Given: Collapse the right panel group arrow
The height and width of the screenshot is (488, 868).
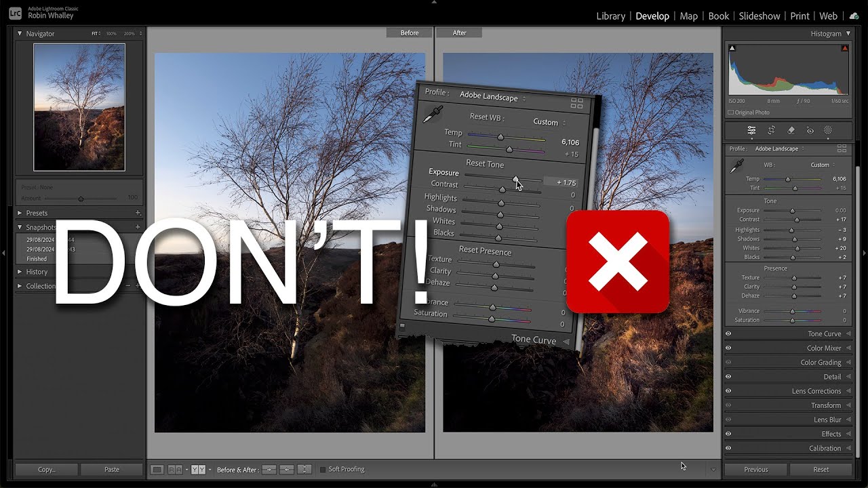Looking at the screenshot, I should tap(864, 253).
